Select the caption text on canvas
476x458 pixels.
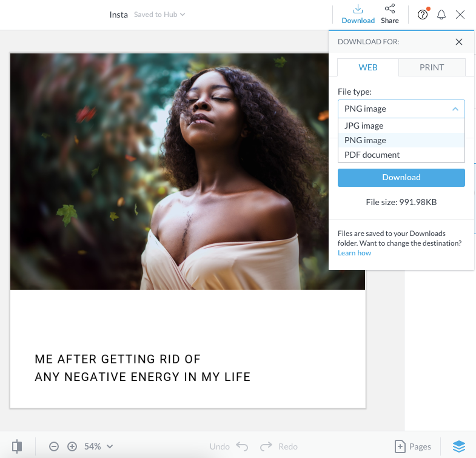(x=142, y=368)
